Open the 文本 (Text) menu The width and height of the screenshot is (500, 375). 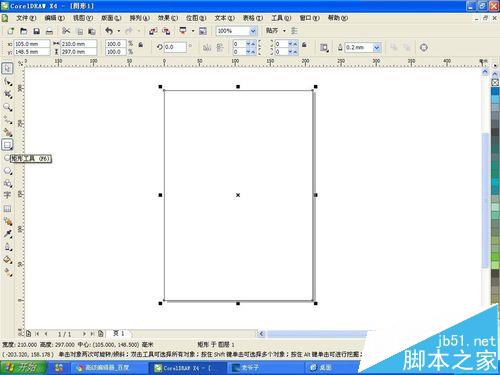[224, 18]
